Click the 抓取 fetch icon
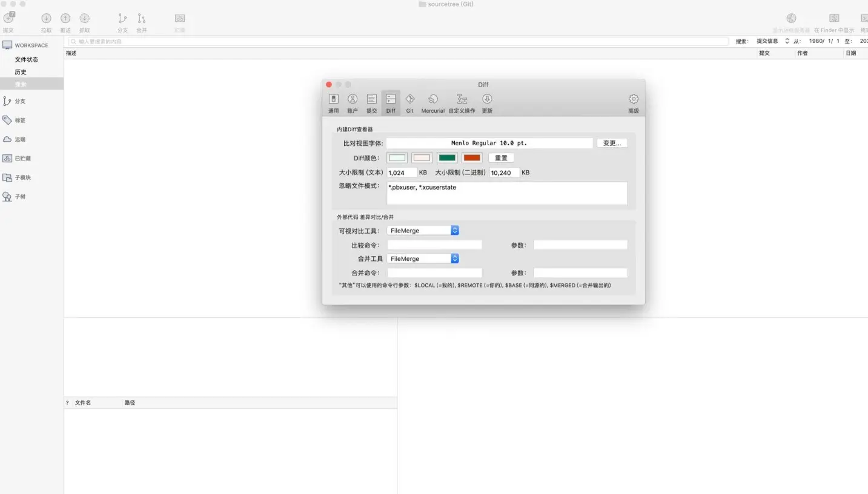Screen dimensions: 868x494 84,18
